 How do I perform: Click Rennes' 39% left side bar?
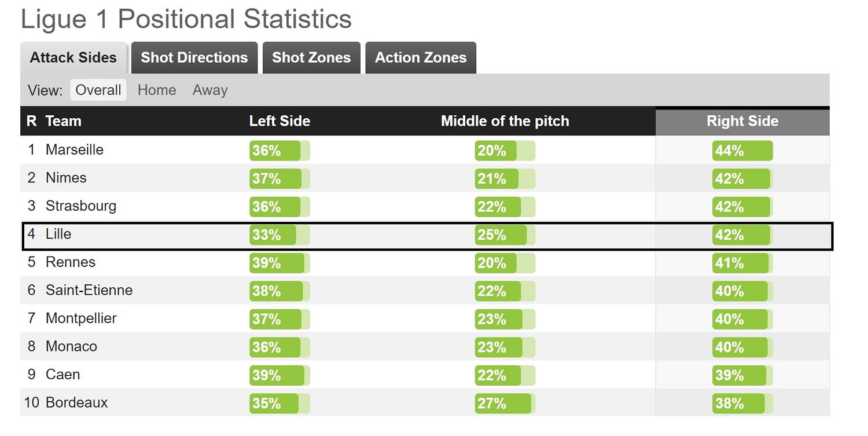(279, 263)
